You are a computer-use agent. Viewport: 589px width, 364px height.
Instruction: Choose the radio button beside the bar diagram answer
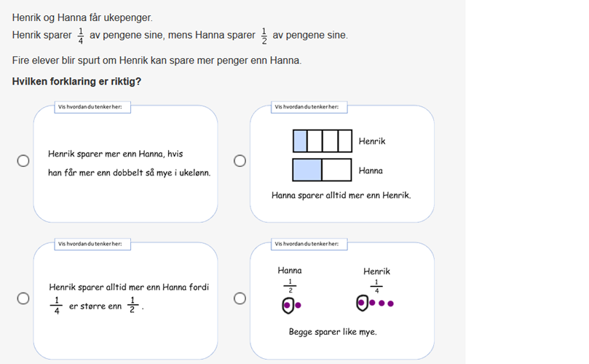(240, 161)
